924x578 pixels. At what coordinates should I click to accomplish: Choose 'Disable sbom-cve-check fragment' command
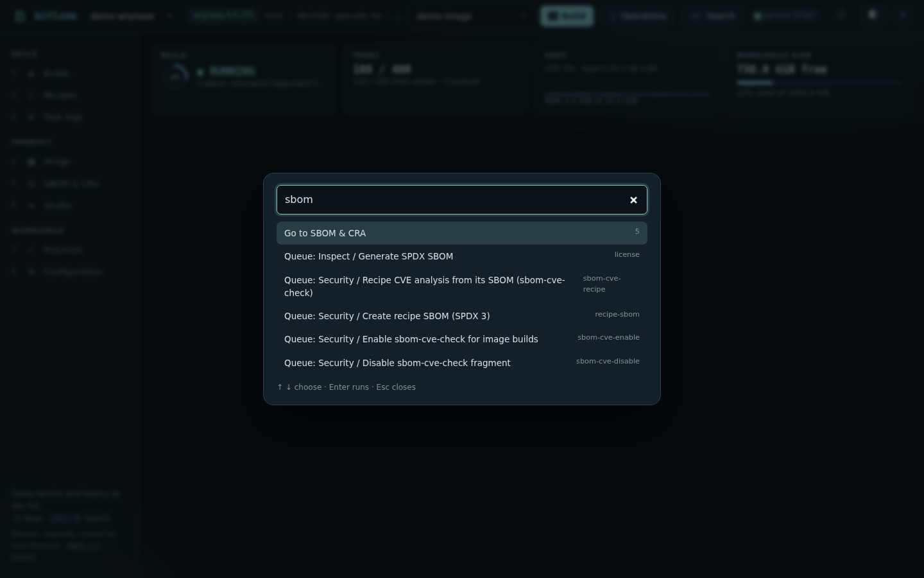coord(462,363)
